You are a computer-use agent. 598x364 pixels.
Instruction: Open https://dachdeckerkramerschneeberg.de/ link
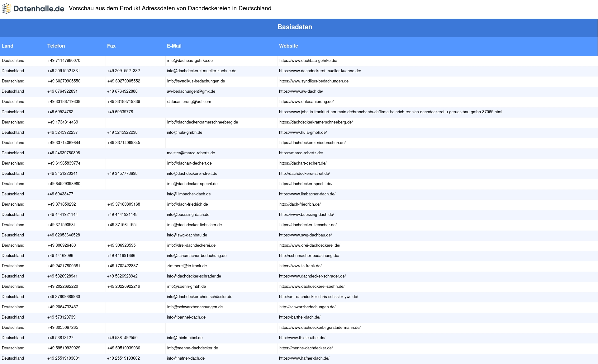[x=316, y=122]
